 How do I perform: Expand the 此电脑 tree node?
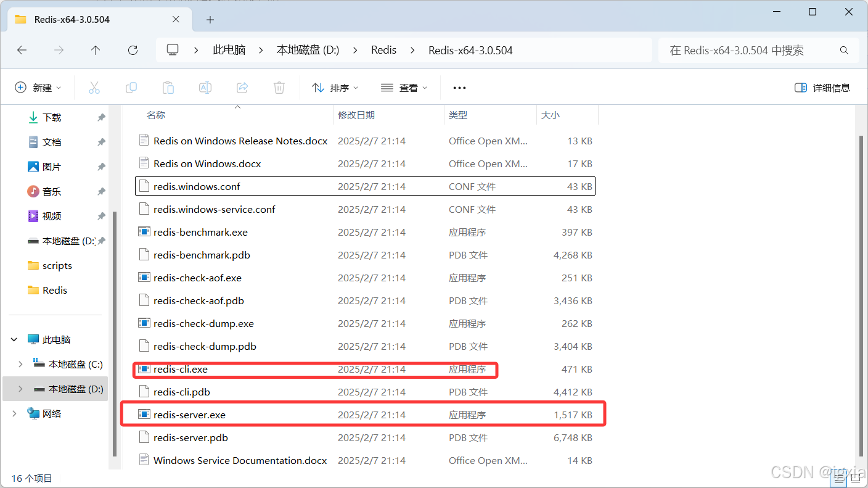point(14,340)
